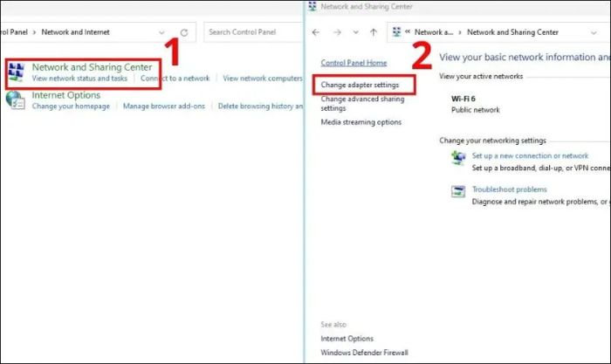Click the Troubleshoot problems icon
The width and height of the screenshot is (611, 364).
(x=458, y=191)
